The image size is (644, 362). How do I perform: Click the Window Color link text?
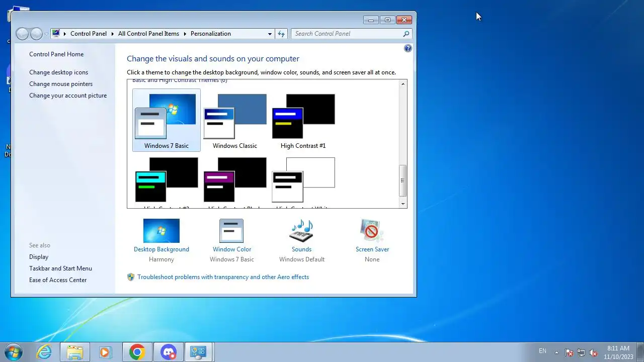[232, 249]
